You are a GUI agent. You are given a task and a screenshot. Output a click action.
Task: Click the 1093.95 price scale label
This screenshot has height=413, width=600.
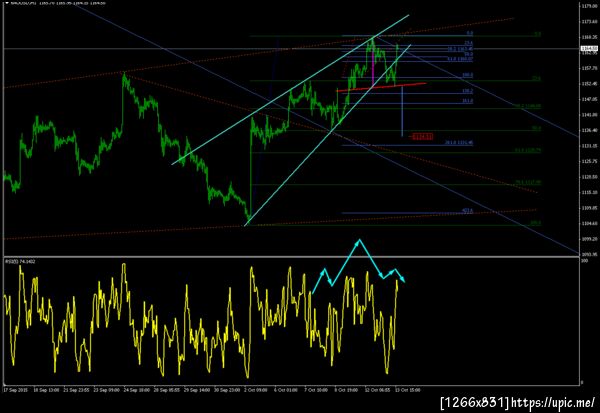click(x=589, y=254)
